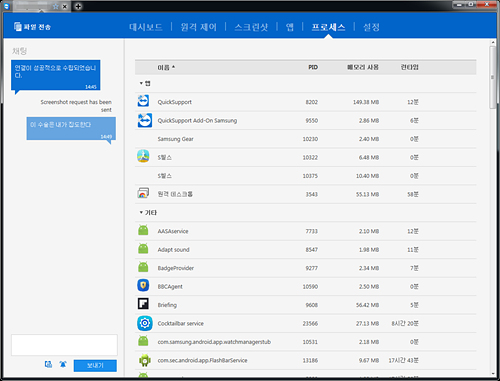The image size is (500, 381).
Task: Click the vertical scrollbar thumb
Action: click(x=492, y=77)
